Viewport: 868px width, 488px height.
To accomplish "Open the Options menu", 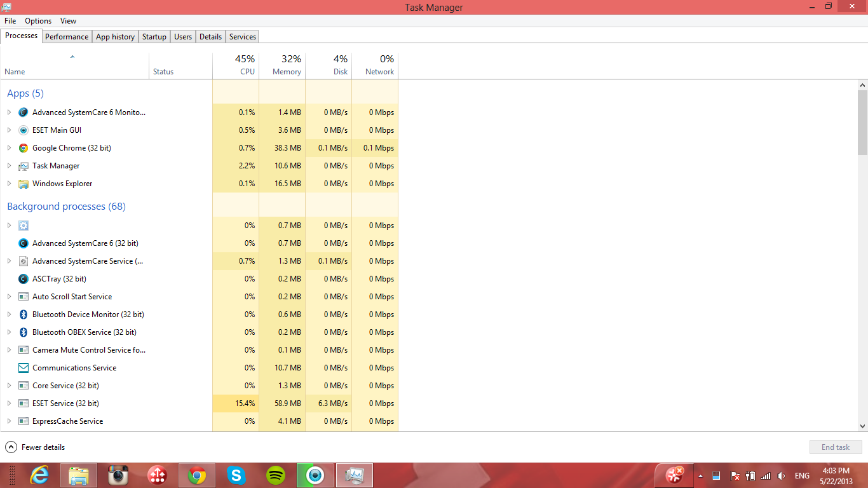I will 38,21.
